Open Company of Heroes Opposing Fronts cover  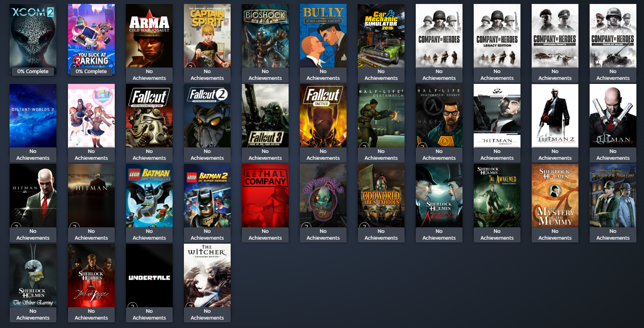(555, 36)
